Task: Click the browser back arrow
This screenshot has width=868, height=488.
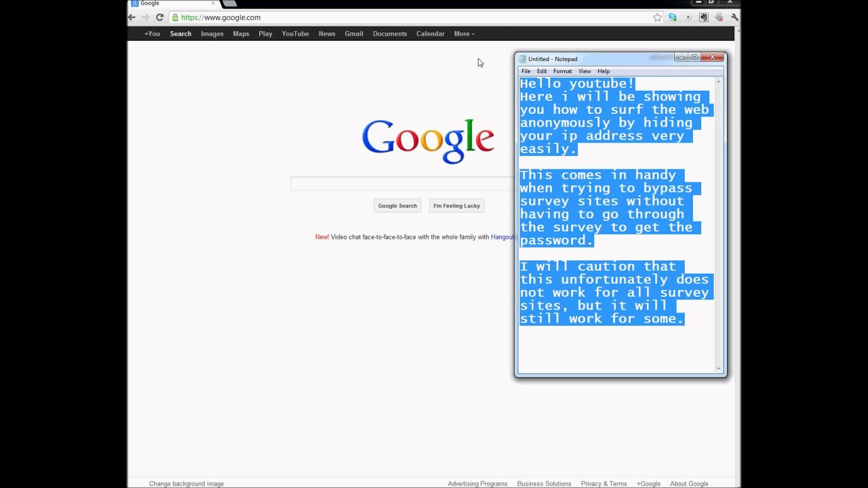Action: [x=132, y=18]
